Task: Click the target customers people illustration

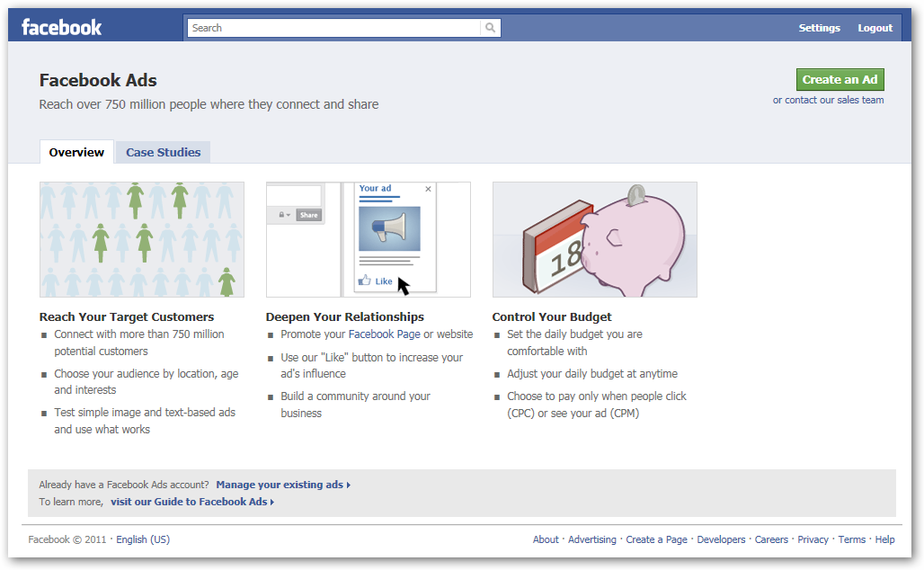Action: (142, 239)
